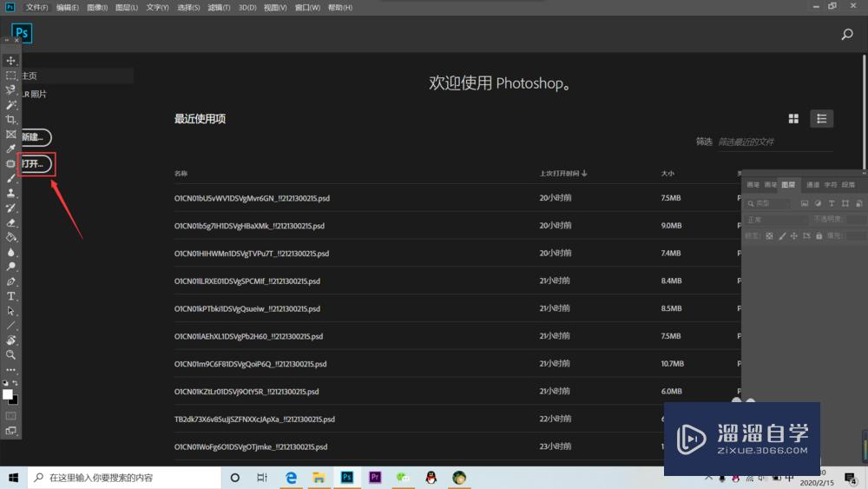Switch to the 图层 layers tab
Screen dimensions: 868x489
pos(788,184)
